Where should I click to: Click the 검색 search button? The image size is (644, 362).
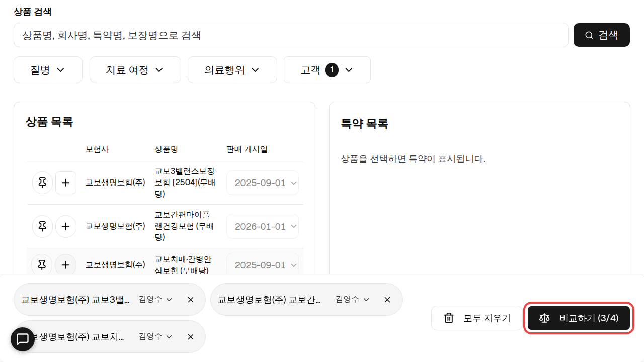601,35
